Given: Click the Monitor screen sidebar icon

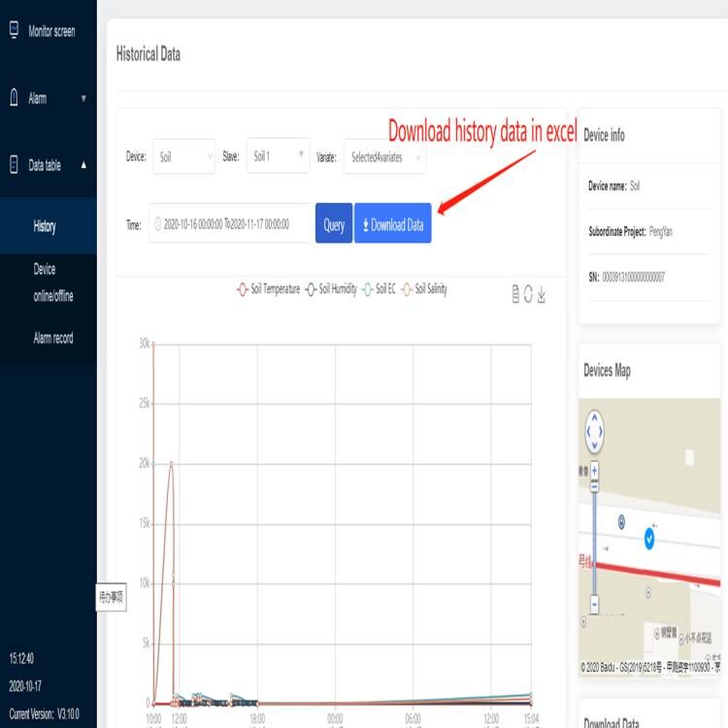Looking at the screenshot, I should pos(14,30).
